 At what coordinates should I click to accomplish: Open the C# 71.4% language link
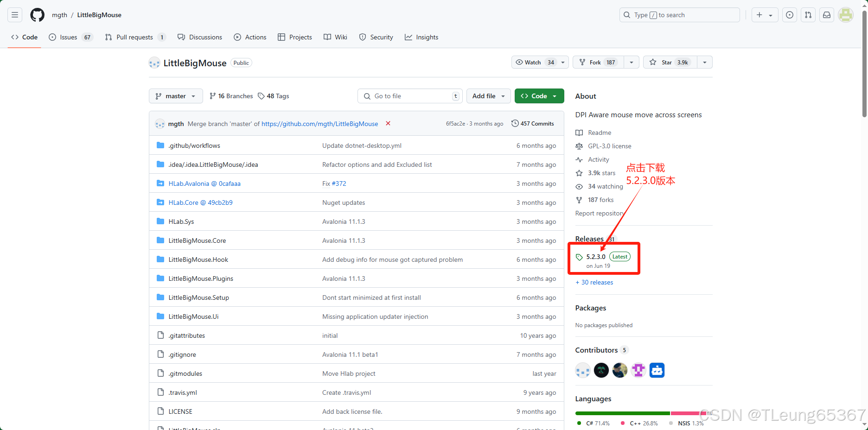[594, 423]
